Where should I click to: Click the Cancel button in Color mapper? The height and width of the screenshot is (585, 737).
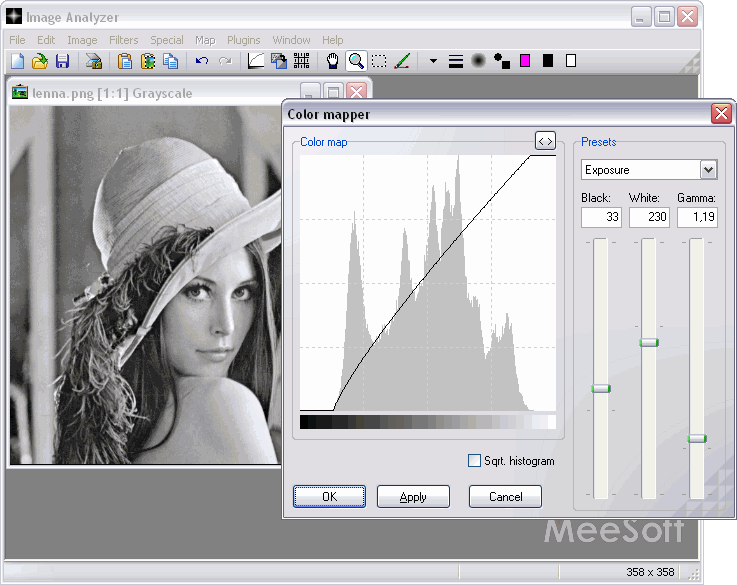pos(505,497)
